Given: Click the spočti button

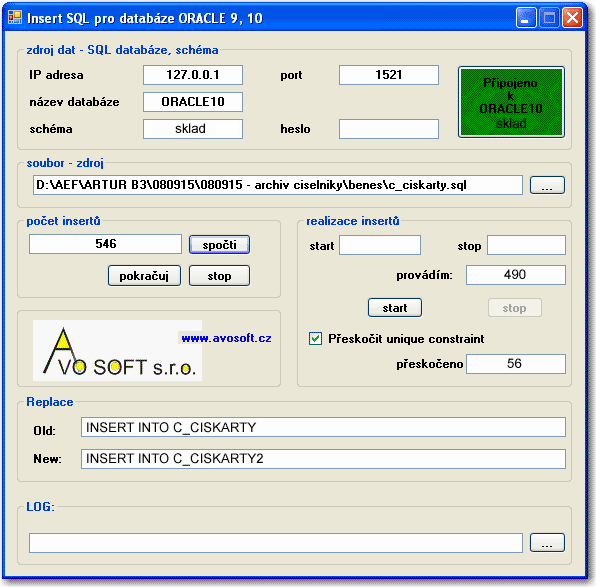Looking at the screenshot, I should [x=219, y=244].
